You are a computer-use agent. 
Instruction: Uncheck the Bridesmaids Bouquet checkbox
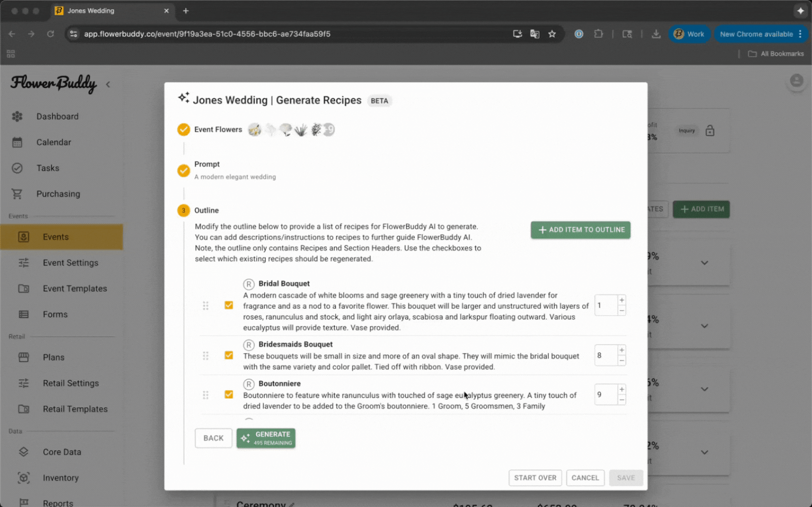[229, 355]
